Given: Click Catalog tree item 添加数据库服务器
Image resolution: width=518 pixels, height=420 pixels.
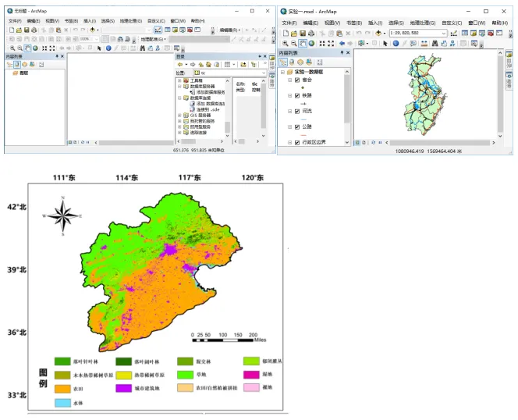Looking at the screenshot, I should [x=208, y=92].
